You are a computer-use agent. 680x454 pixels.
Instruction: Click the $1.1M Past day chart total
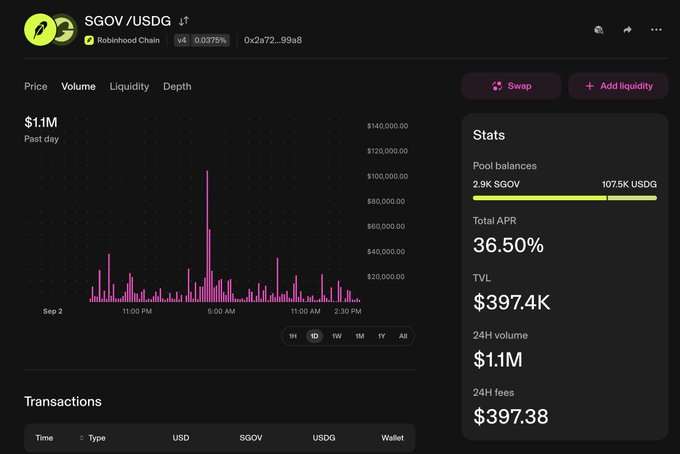pos(41,122)
